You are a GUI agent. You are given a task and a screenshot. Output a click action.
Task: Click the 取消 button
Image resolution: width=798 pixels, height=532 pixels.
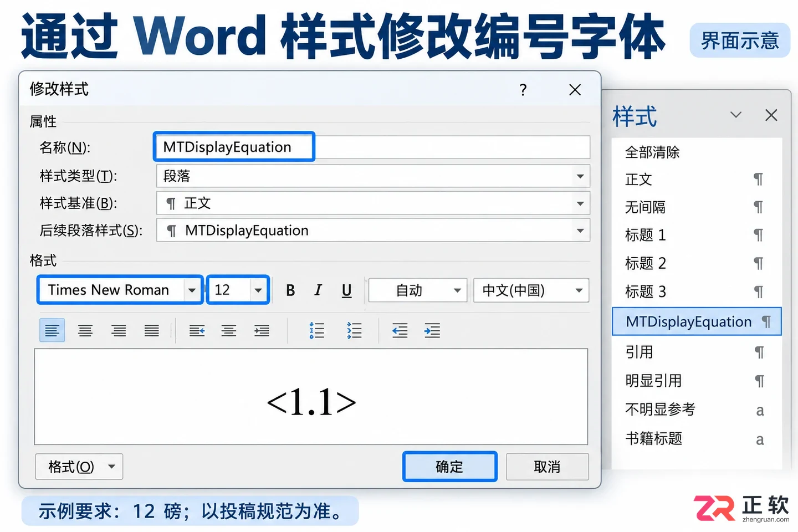[547, 467]
